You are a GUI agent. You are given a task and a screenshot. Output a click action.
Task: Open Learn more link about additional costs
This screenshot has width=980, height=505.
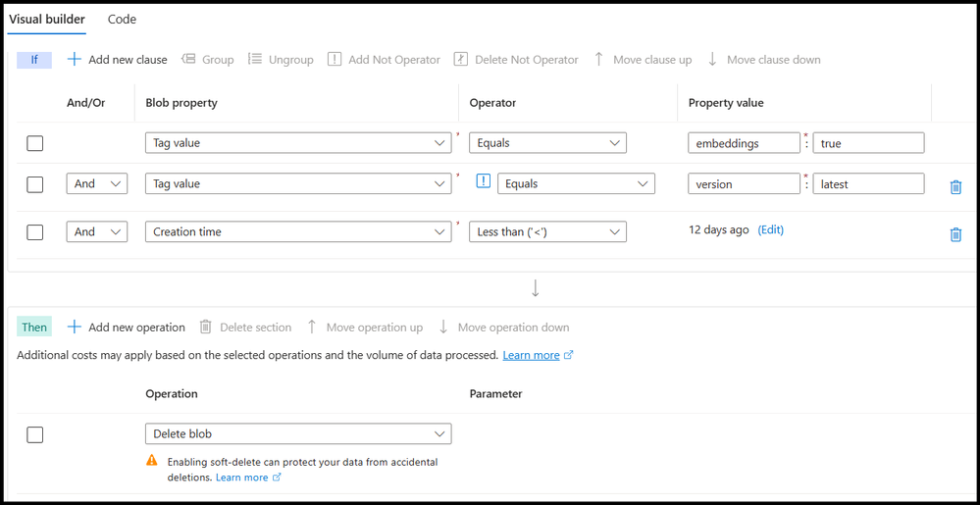(531, 355)
